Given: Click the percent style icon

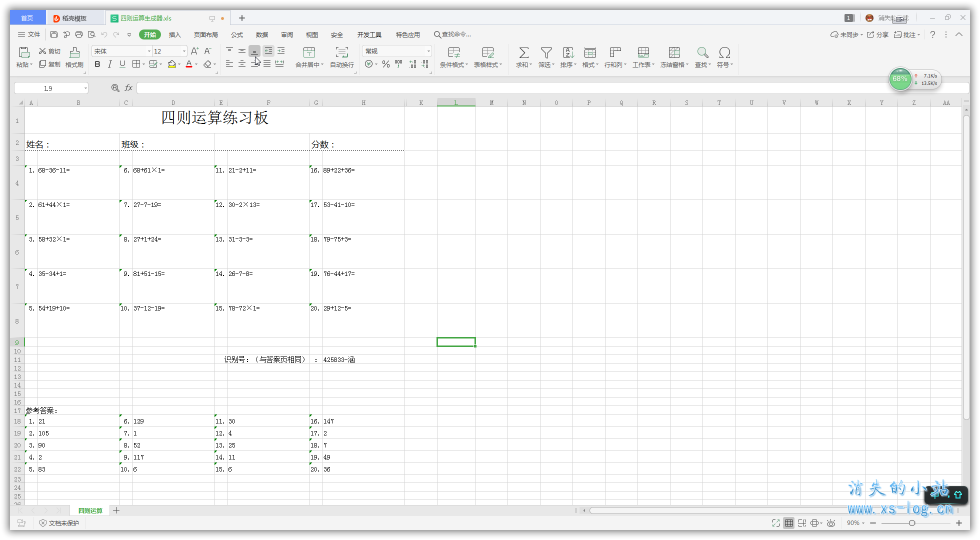Looking at the screenshot, I should click(386, 64).
